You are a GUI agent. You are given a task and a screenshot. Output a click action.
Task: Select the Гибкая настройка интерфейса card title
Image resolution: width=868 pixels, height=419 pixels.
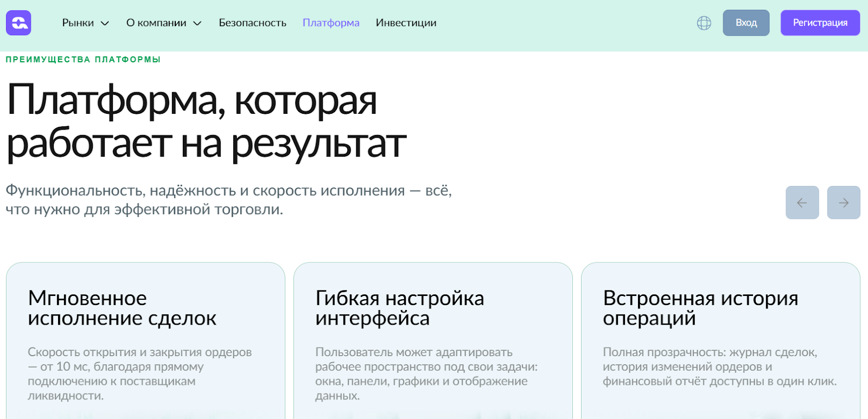(399, 308)
